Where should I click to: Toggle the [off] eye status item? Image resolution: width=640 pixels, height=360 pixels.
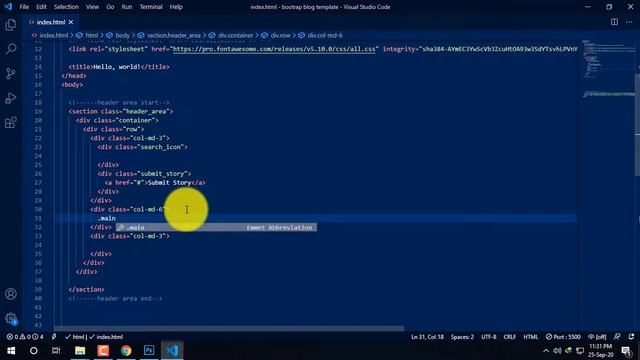click(x=597, y=337)
